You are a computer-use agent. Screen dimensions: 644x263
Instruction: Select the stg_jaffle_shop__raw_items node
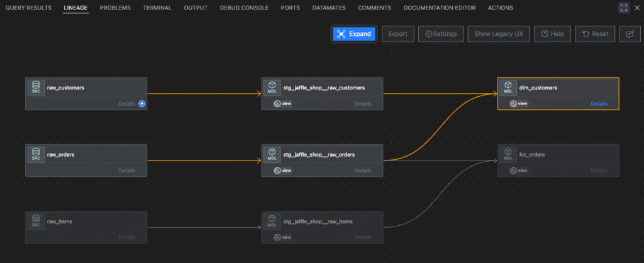coord(321,221)
